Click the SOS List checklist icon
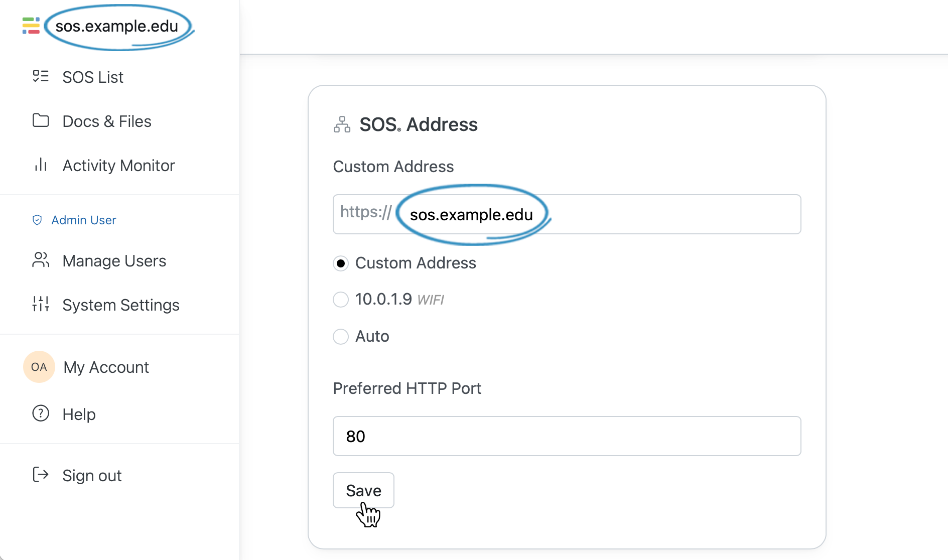The height and width of the screenshot is (560, 948). point(41,76)
